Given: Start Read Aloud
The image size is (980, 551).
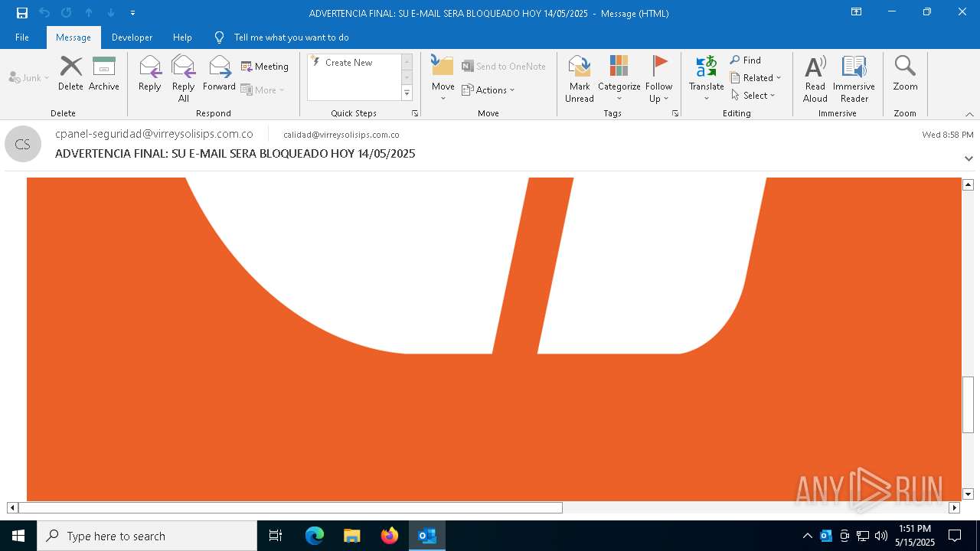Looking at the screenshot, I should [815, 79].
